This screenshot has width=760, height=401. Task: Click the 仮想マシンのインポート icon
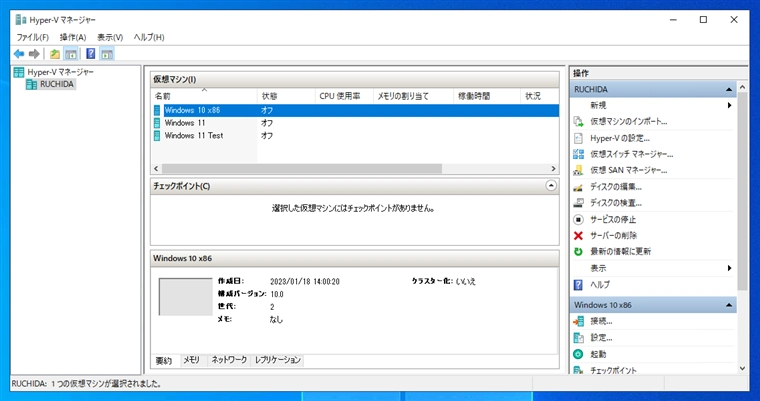578,122
